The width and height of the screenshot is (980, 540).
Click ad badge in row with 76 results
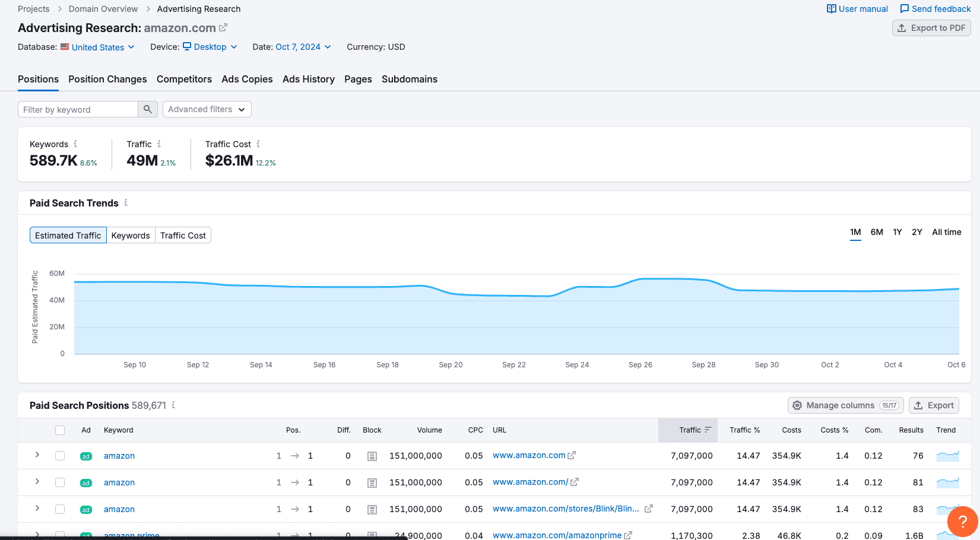point(86,456)
